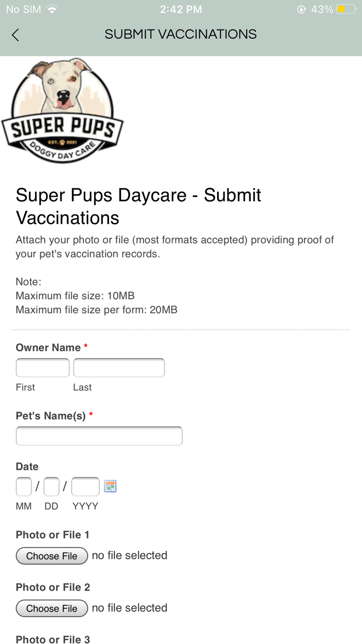Image resolution: width=362 pixels, height=644 pixels.
Task: Tap the time display in the status bar
Action: pyautogui.click(x=181, y=9)
